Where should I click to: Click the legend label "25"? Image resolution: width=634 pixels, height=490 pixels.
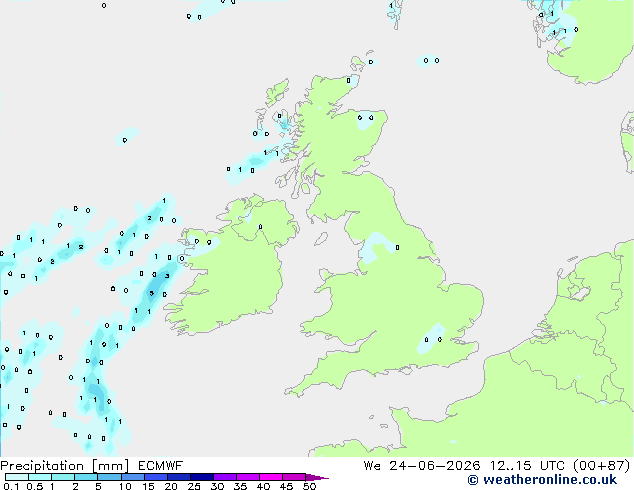(x=194, y=486)
